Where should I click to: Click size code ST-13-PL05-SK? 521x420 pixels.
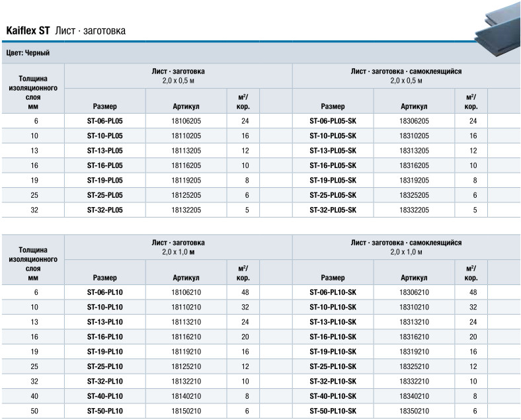[x=333, y=151]
